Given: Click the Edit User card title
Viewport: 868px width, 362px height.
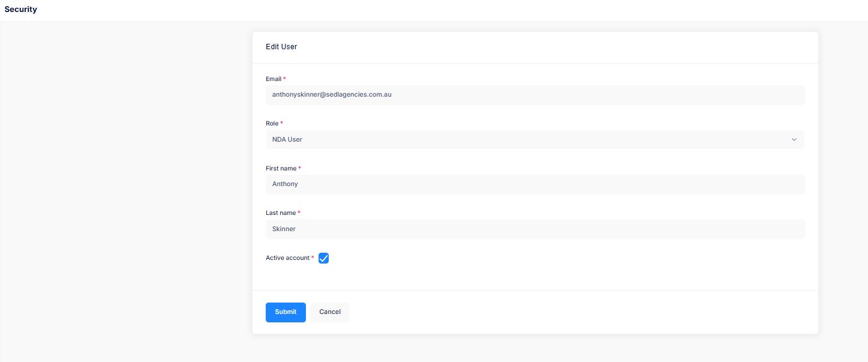Looking at the screenshot, I should (281, 46).
